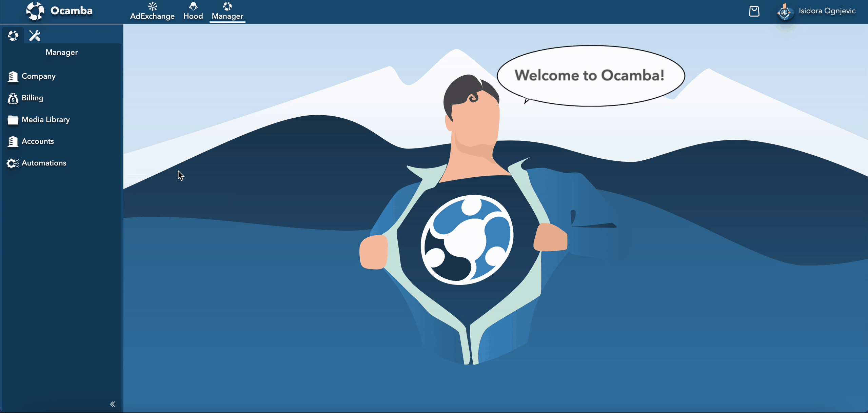Click the Media Library folder icon
Screen dimensions: 868x413
[13, 120]
